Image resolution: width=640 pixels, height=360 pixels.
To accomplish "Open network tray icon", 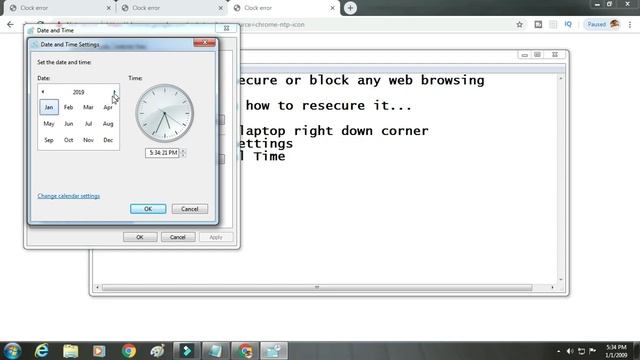I will tap(582, 351).
